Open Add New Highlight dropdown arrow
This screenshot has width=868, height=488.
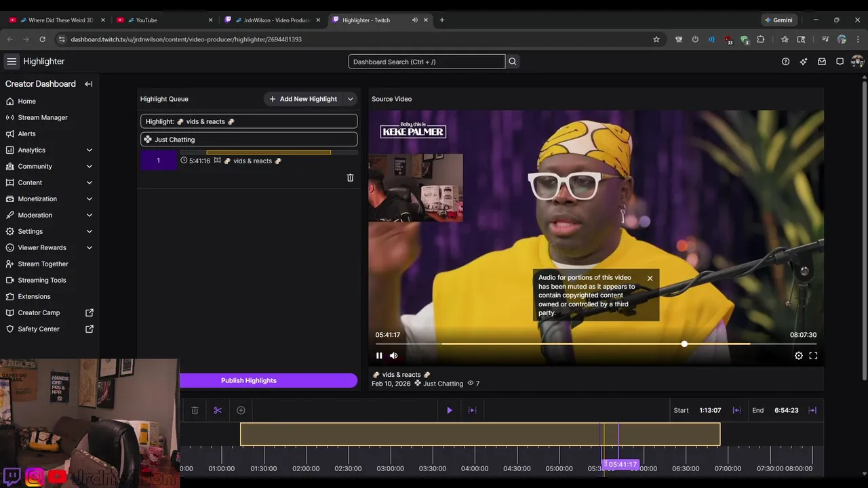click(x=351, y=99)
